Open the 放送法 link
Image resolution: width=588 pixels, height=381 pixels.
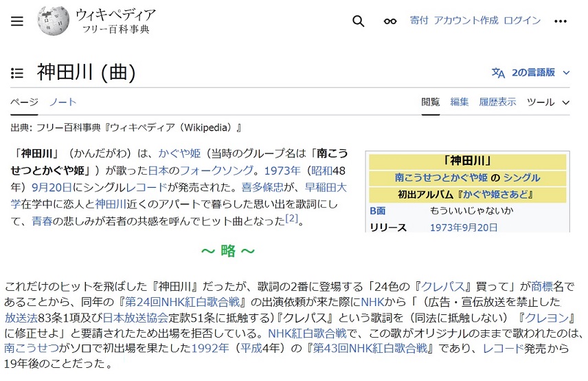point(21,318)
